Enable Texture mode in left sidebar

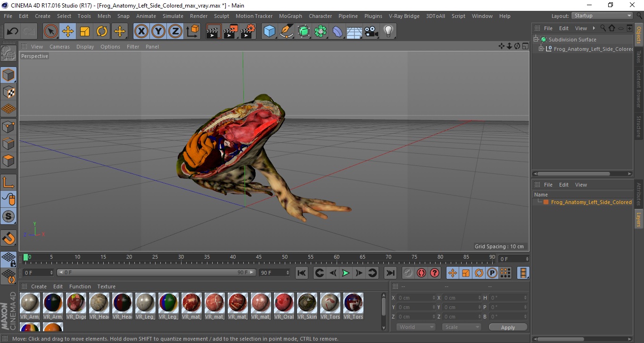8,92
